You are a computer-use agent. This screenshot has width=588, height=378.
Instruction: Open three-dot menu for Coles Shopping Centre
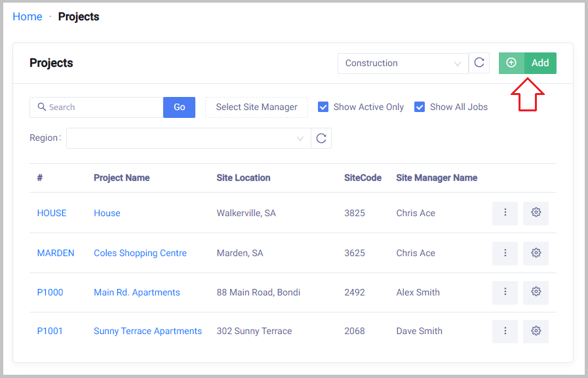505,253
